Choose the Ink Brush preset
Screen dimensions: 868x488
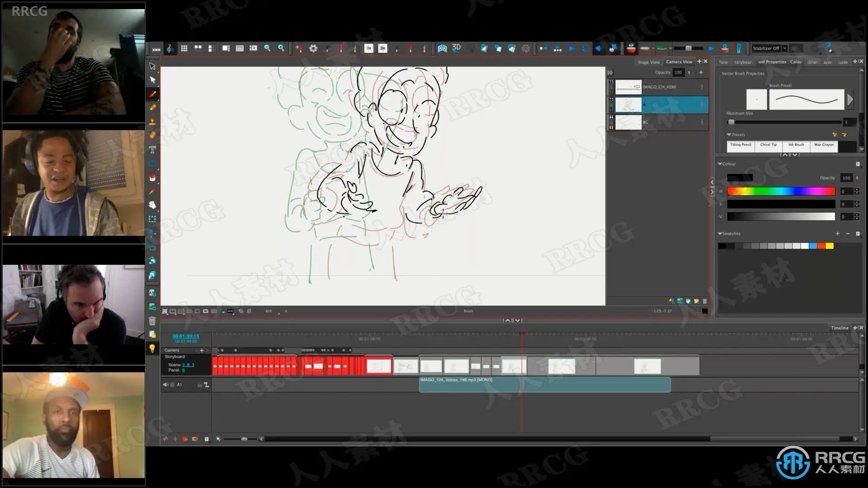click(796, 145)
